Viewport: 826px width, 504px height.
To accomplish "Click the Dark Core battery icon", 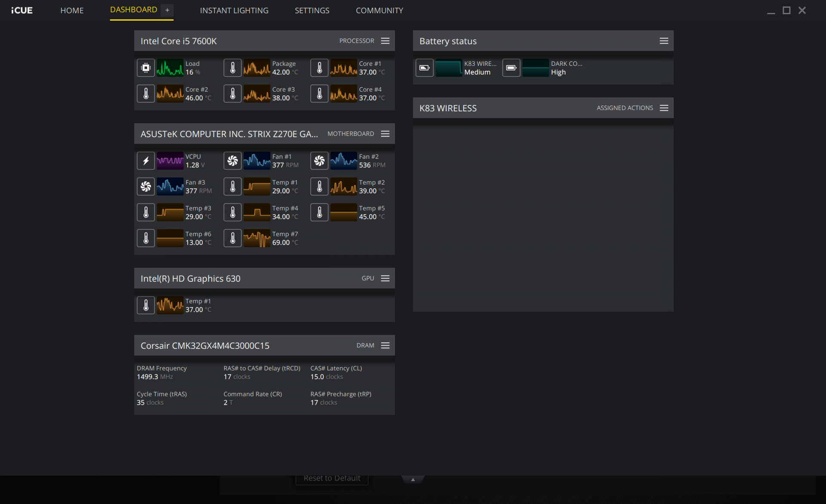I will [512, 68].
